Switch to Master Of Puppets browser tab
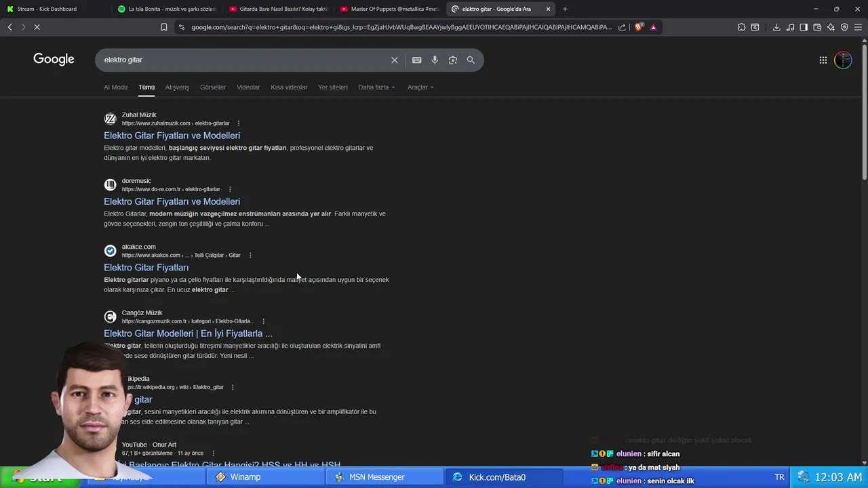The height and width of the screenshot is (488, 868). [x=390, y=9]
